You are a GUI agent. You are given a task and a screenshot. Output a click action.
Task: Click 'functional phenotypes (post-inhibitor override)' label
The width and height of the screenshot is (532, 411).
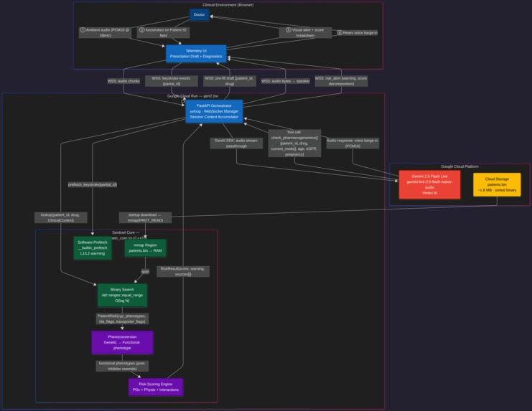[x=122, y=366]
